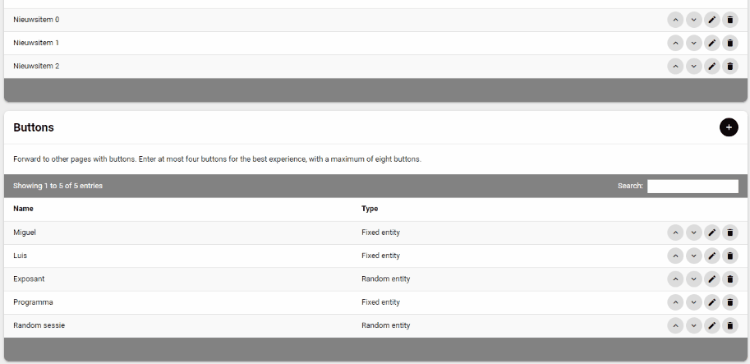Image resolution: width=750 pixels, height=364 pixels.
Task: Delete Nieuwsitem 2
Action: [730, 66]
